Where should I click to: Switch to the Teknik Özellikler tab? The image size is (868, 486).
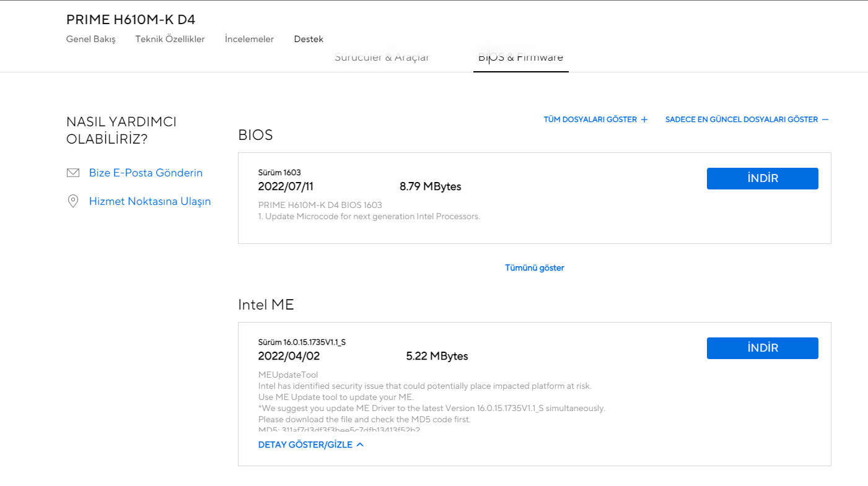click(170, 39)
